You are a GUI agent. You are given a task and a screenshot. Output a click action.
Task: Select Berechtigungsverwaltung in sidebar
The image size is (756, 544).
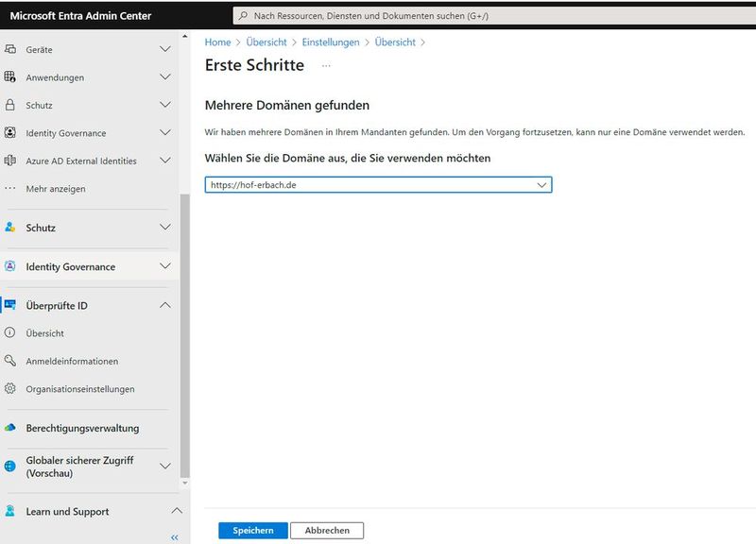tap(82, 428)
